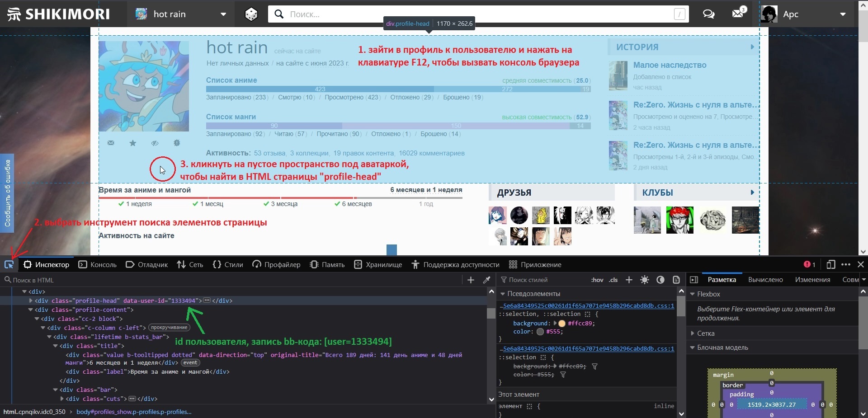Expand the profile-head div tree node

click(x=31, y=301)
